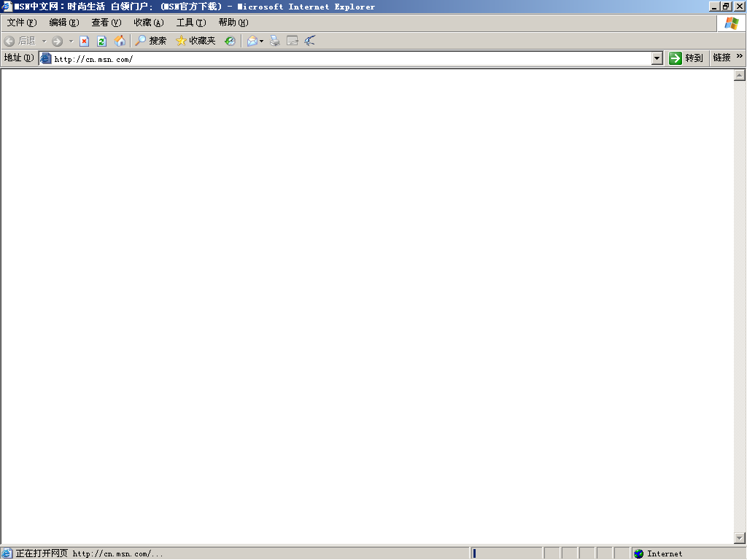This screenshot has width=747, height=560.
Task: Click the 转到 (Go) button
Action: pos(686,58)
